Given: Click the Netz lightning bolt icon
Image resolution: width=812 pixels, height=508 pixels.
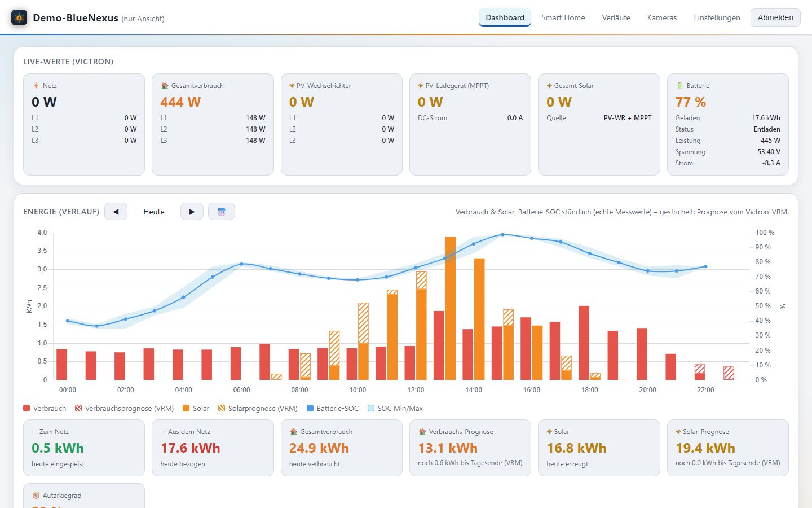Looking at the screenshot, I should coord(36,86).
